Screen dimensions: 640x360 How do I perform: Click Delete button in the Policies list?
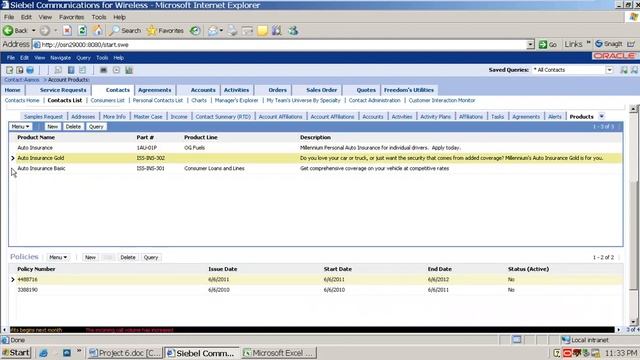pyautogui.click(x=128, y=257)
